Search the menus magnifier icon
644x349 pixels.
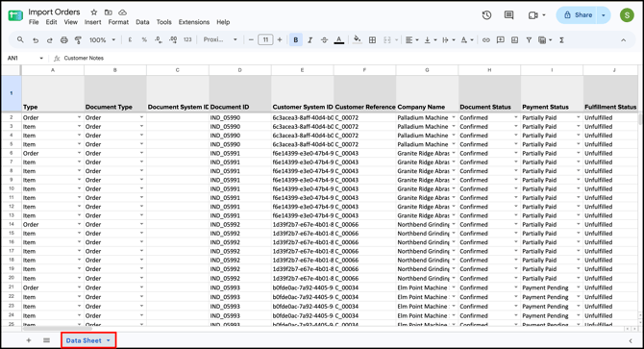(20, 39)
